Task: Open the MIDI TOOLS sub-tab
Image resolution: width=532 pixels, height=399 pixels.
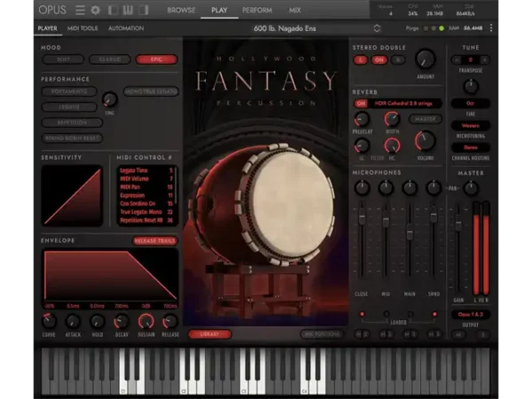Action: click(x=82, y=28)
